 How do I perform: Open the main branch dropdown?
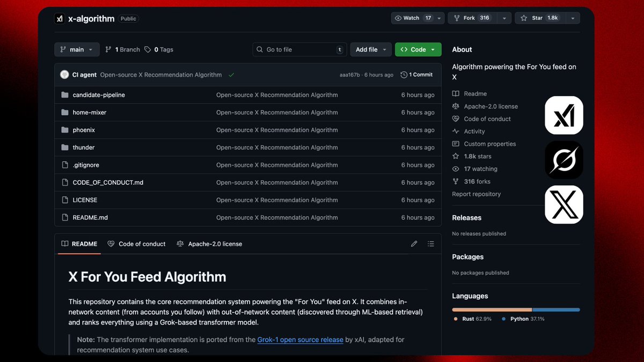click(77, 49)
